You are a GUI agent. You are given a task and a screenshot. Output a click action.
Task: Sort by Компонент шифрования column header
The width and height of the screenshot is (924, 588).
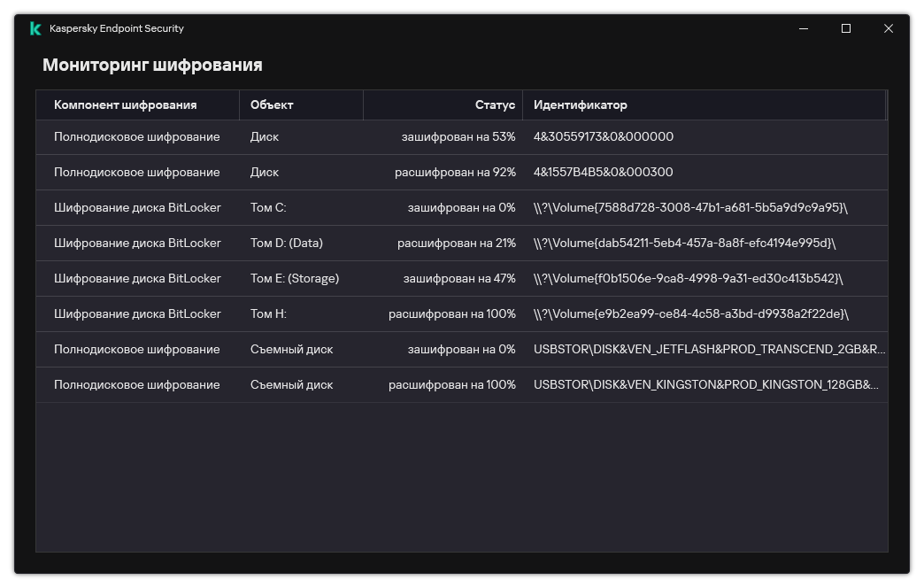pos(125,104)
